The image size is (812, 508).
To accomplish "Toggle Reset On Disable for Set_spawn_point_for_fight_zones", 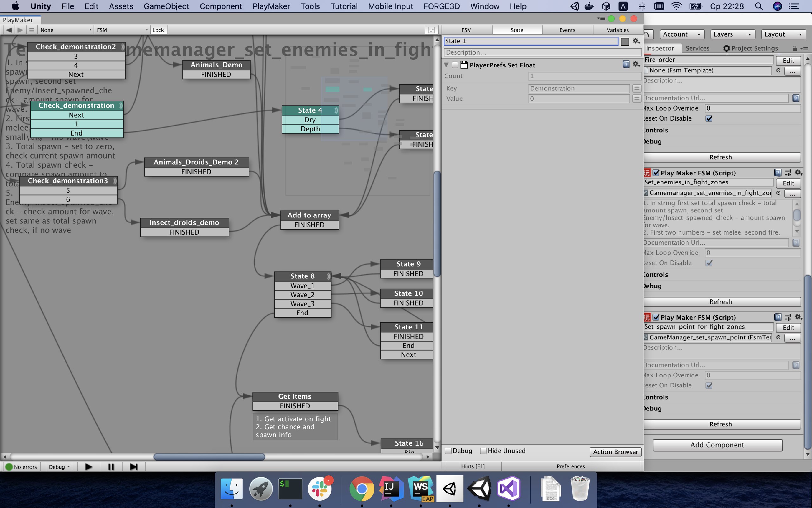I will click(x=709, y=385).
